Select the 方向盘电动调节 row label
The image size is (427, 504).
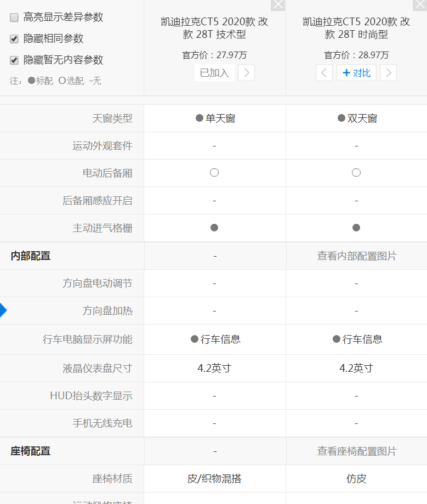point(98,284)
